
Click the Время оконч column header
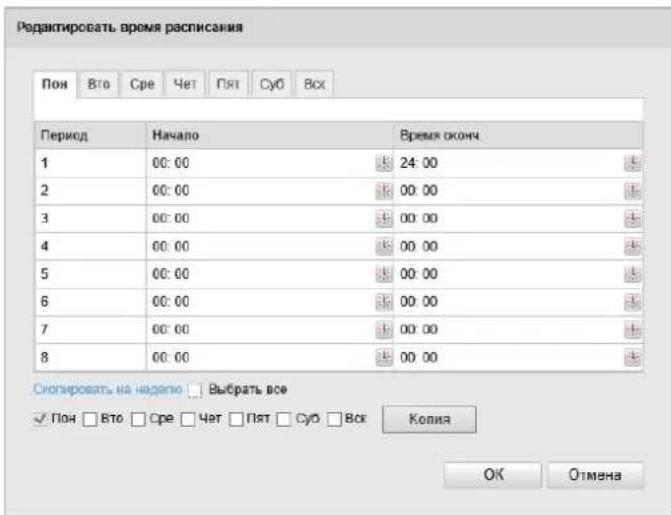(x=518, y=135)
